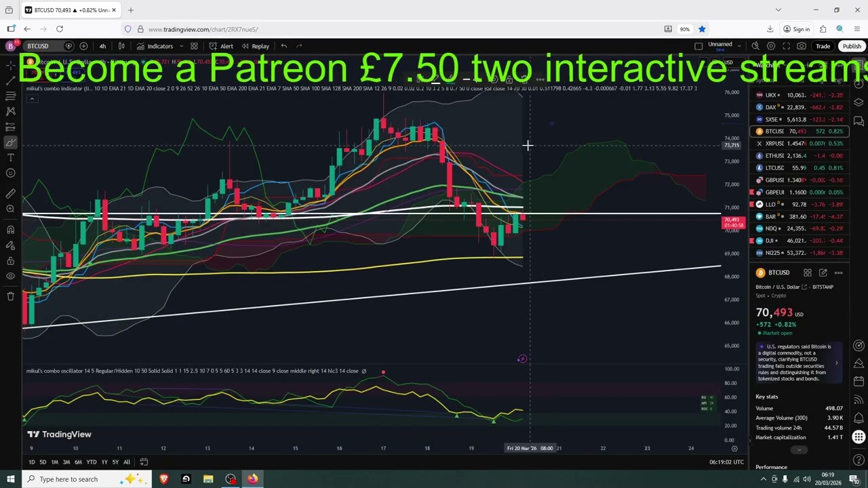Open the candlestick chart style menu

pos(121,46)
